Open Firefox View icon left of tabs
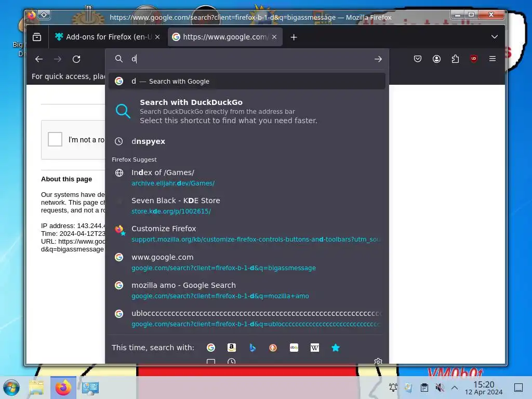Image resolution: width=532 pixels, height=399 pixels. coord(37,37)
